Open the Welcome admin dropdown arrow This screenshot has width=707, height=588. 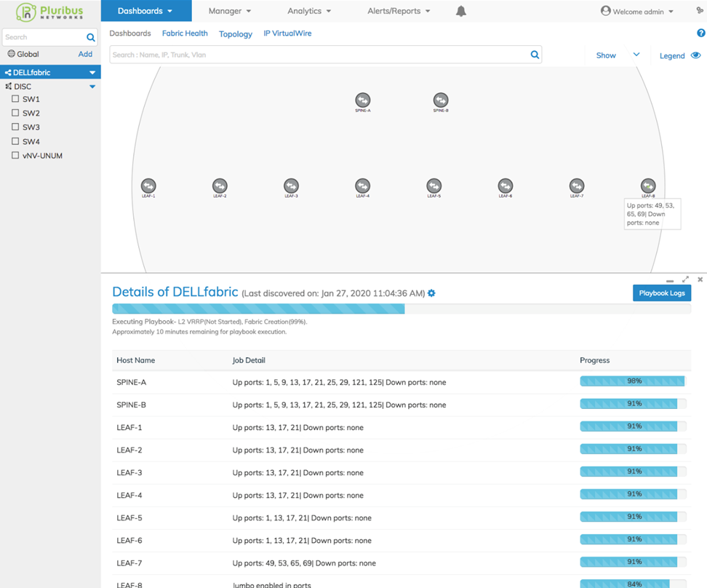click(671, 12)
